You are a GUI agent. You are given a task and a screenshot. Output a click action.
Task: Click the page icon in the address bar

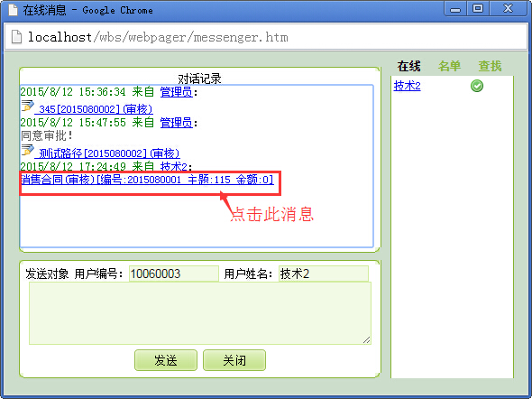(16, 37)
